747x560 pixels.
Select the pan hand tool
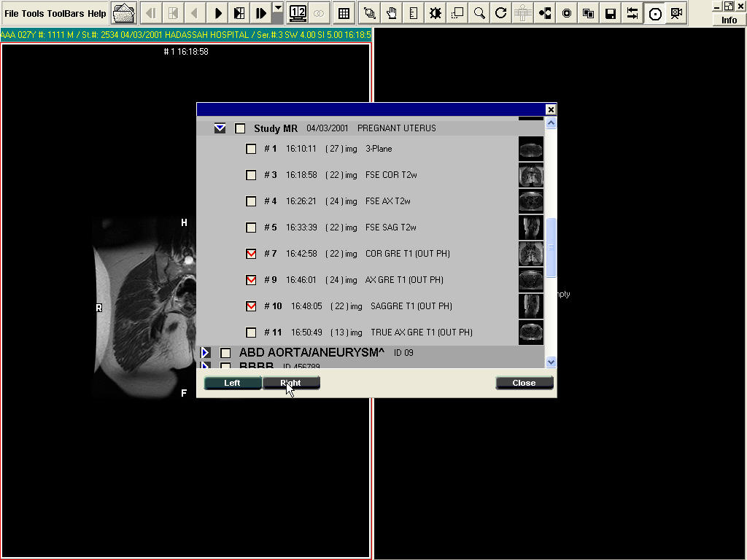pyautogui.click(x=392, y=13)
